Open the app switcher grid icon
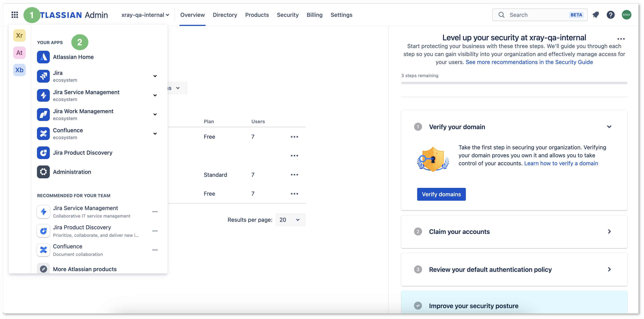 [x=15, y=15]
